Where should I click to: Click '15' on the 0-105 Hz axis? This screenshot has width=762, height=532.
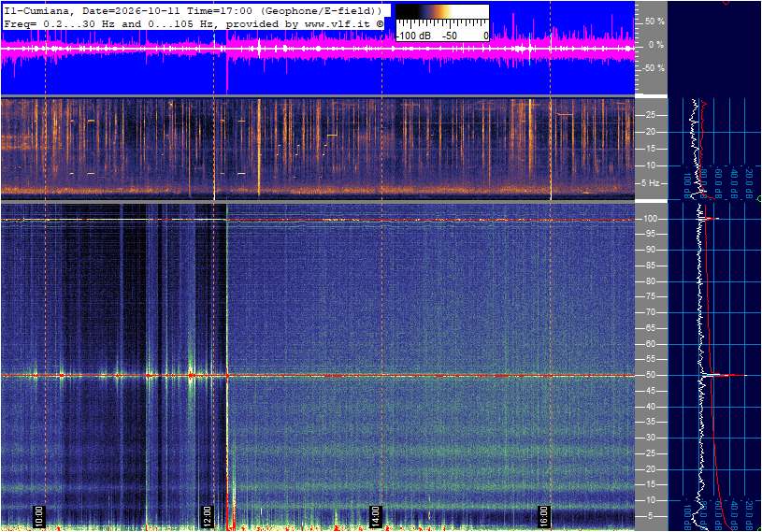(650, 484)
